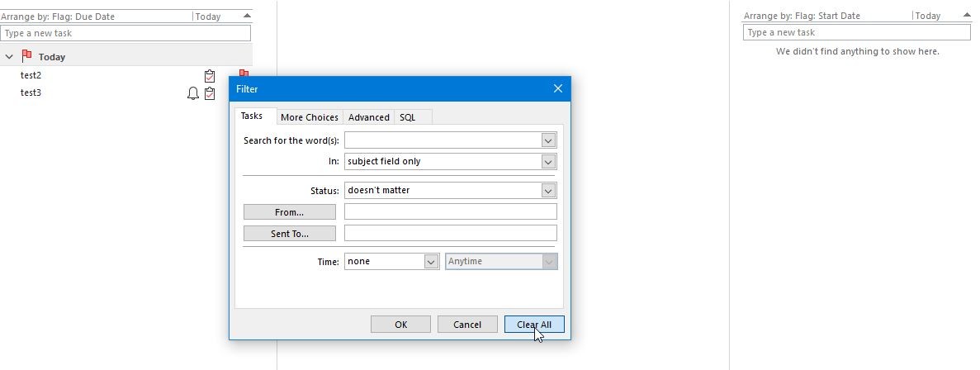Toggle sort arrow in Due Date pane header
Image resolution: width=980 pixels, height=370 pixels.
(x=247, y=16)
